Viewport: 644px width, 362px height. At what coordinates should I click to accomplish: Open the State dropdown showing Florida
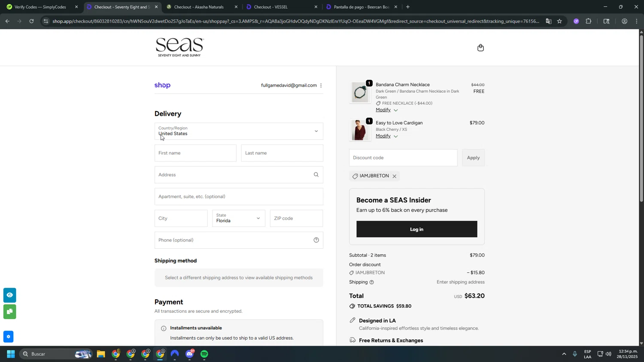coord(239,218)
